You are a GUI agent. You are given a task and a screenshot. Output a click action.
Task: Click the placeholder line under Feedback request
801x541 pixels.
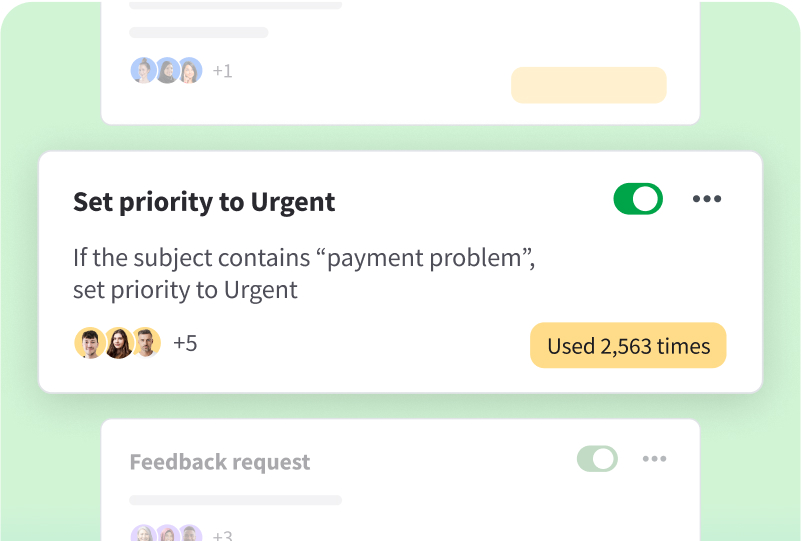236,499
